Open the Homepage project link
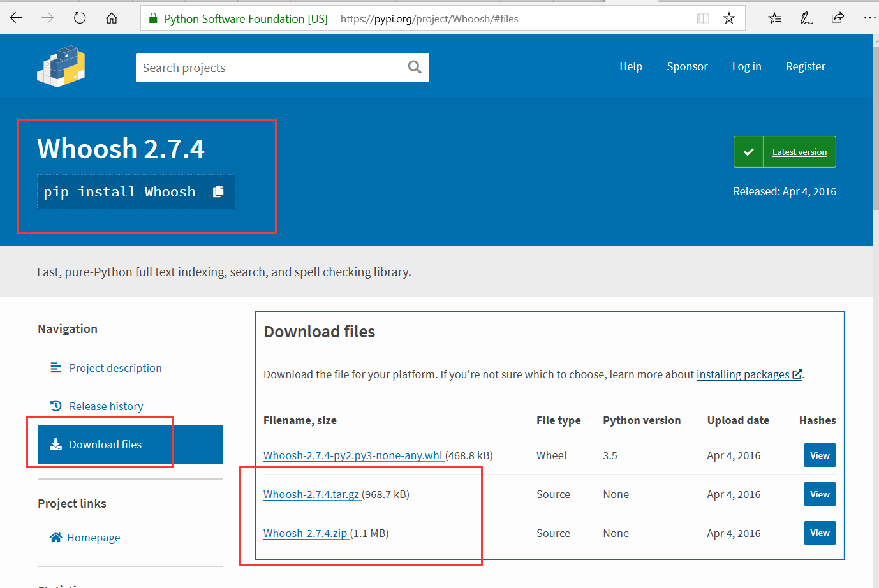The width and height of the screenshot is (879, 588). (93, 538)
